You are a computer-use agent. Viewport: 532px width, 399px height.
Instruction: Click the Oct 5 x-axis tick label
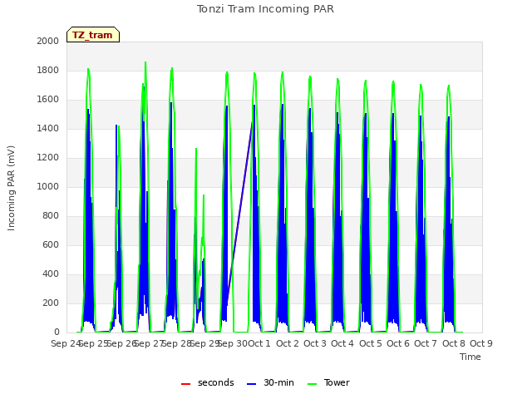[371, 343]
